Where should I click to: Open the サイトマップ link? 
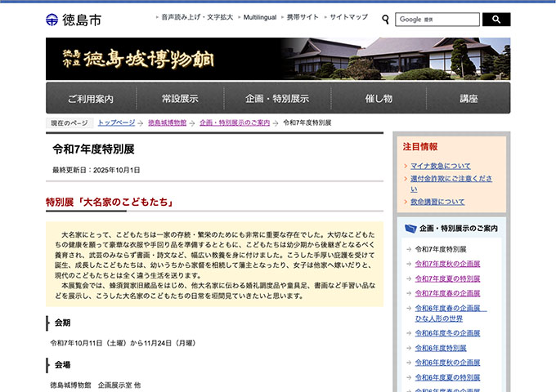pyautogui.click(x=349, y=17)
